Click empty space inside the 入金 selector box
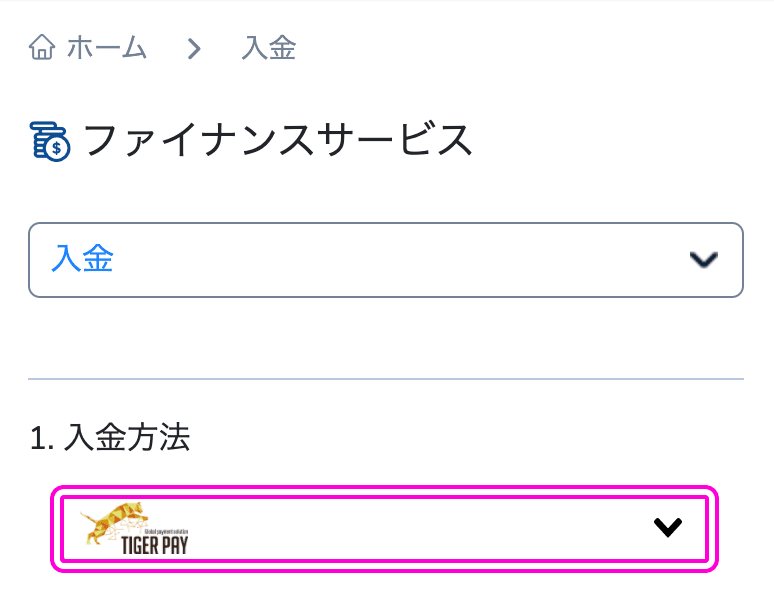The height and width of the screenshot is (612, 774). point(395,260)
